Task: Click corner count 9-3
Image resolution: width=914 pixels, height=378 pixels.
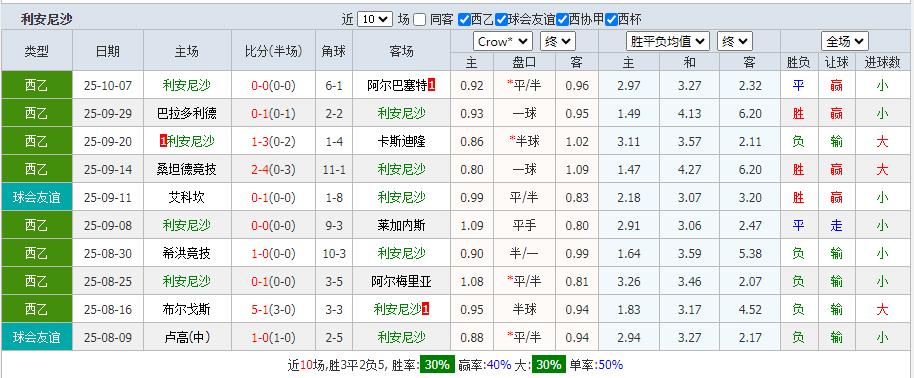Action: click(x=334, y=225)
